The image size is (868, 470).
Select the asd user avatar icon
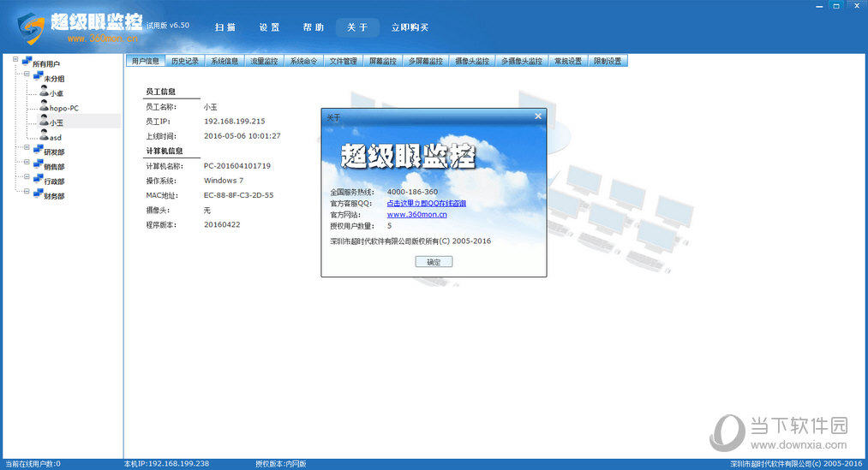(x=45, y=135)
